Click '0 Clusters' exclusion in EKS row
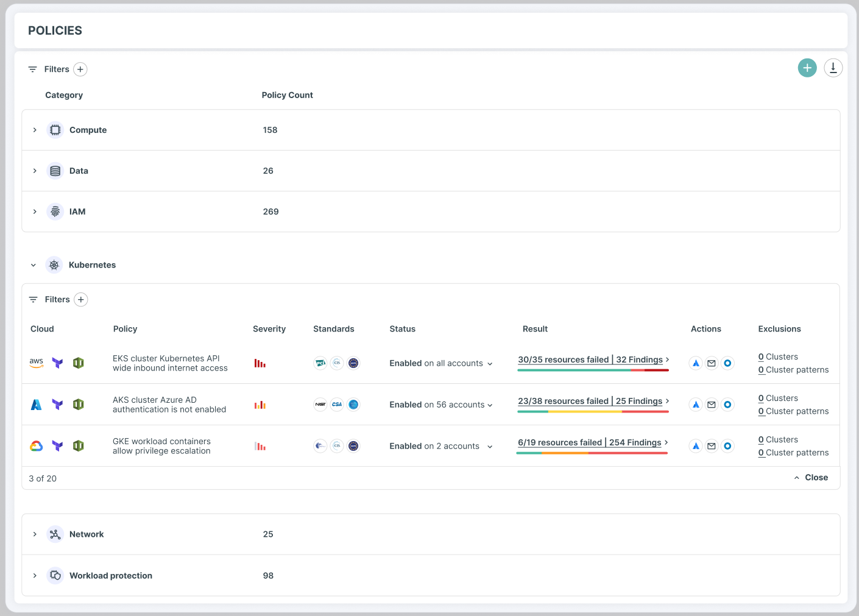 point(778,357)
